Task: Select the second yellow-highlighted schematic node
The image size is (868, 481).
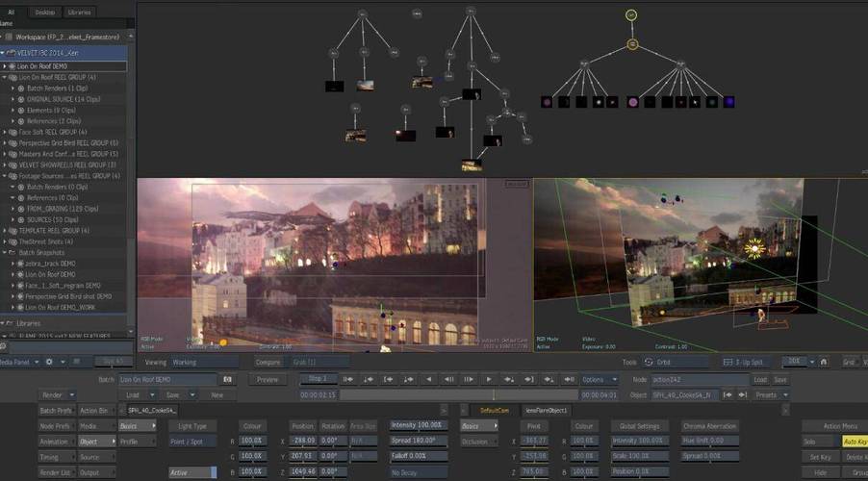Action: click(x=632, y=43)
